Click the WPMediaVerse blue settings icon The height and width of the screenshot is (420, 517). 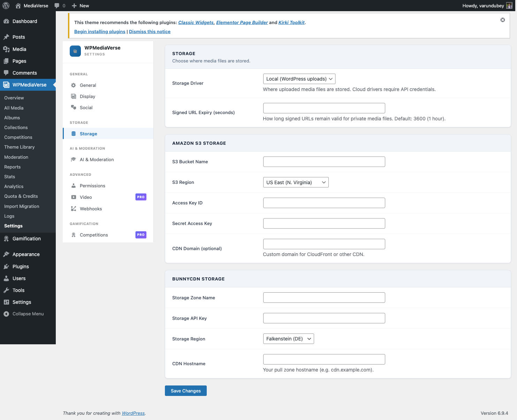pyautogui.click(x=75, y=51)
